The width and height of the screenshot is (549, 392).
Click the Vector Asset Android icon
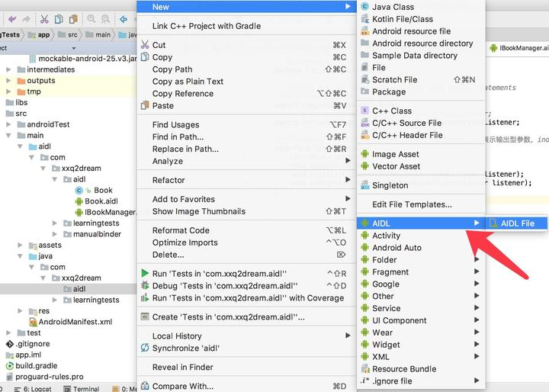(x=364, y=166)
